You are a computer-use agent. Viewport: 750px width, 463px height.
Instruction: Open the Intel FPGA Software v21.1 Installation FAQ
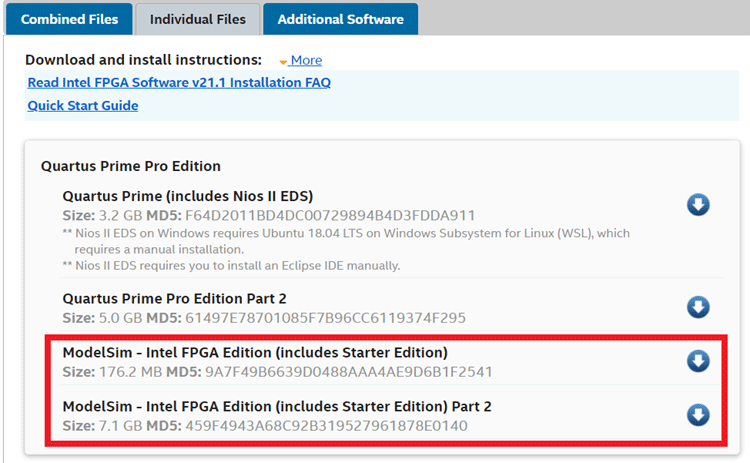tap(179, 83)
